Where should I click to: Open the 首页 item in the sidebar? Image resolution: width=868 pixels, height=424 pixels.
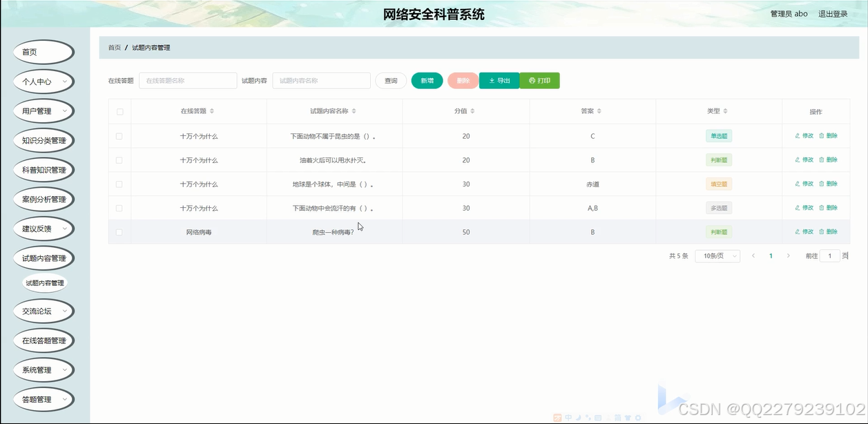[x=42, y=52]
